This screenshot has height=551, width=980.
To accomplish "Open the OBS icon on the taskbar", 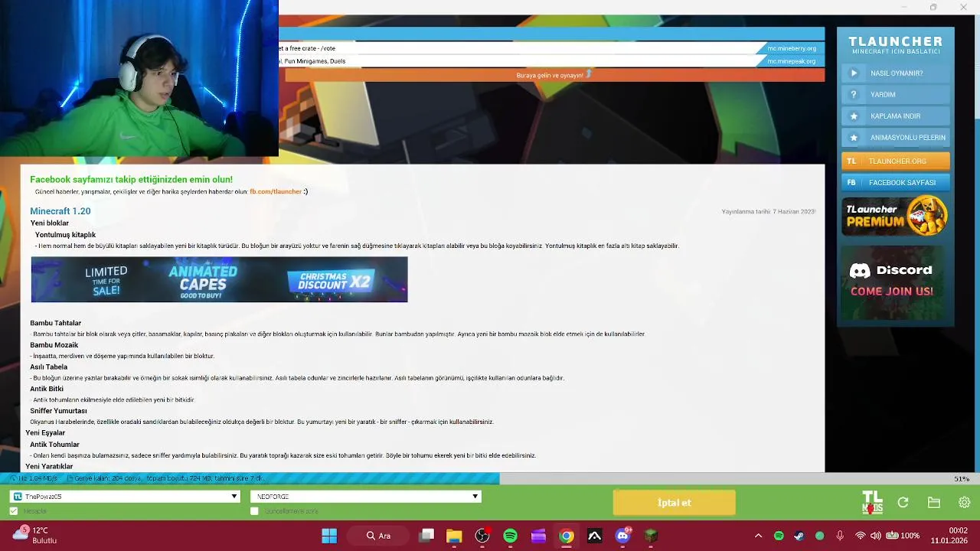I will (x=482, y=536).
